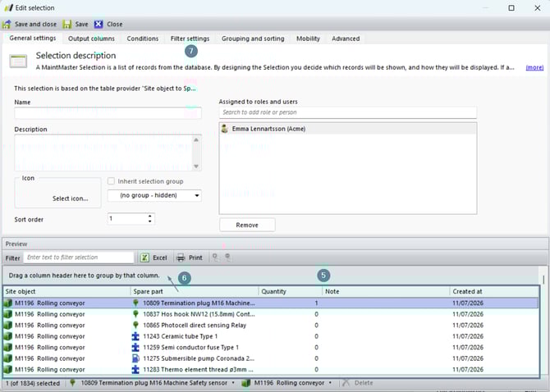Screen dimensions: 550x392
Task: Click the blue puzzle icon on the 11243 row
Action: point(135,336)
